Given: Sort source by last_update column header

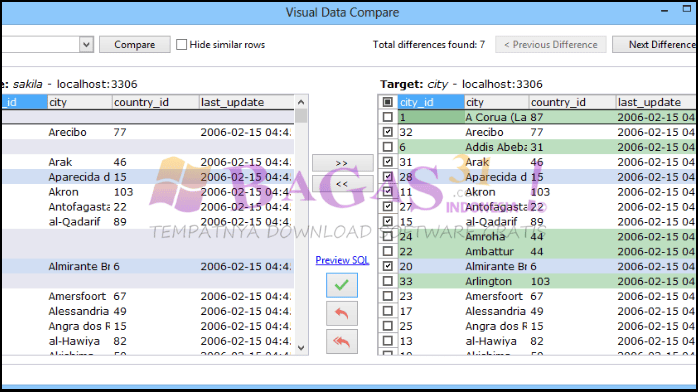Looking at the screenshot, I should coord(247,102).
